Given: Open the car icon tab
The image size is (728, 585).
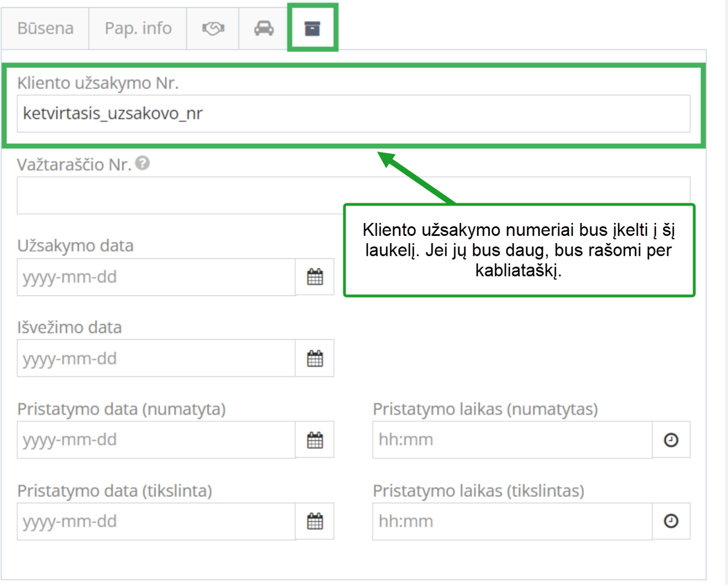Looking at the screenshot, I should pos(264,29).
